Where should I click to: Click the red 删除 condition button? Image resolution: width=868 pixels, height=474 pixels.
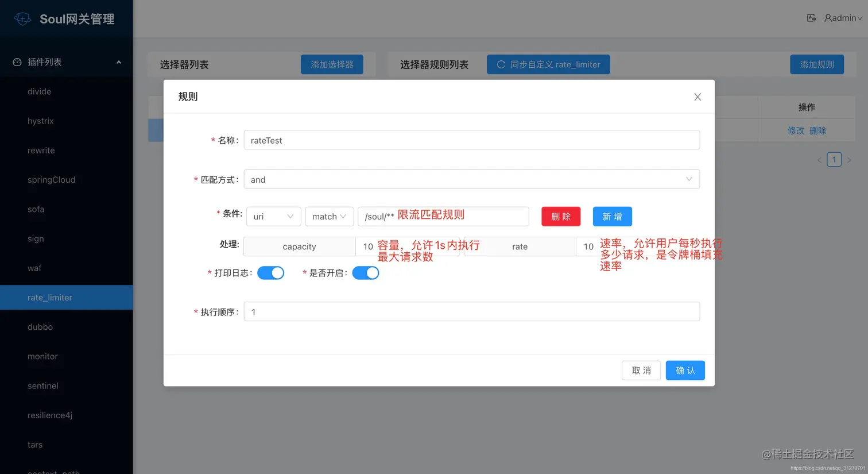click(560, 217)
